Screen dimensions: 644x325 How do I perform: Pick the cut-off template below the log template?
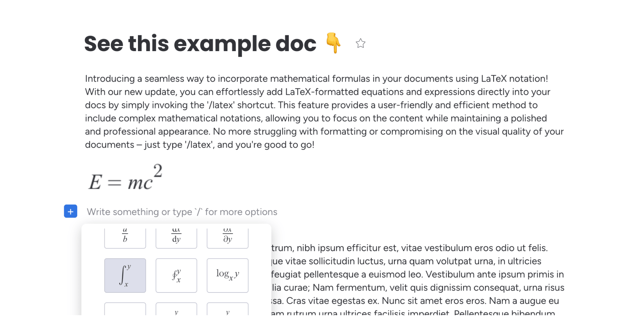tap(227, 309)
